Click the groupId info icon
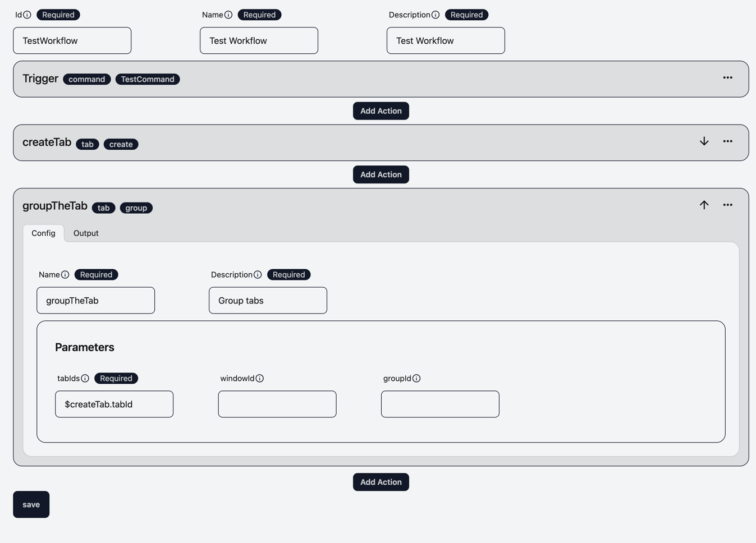The height and width of the screenshot is (543, 756). [416, 378]
